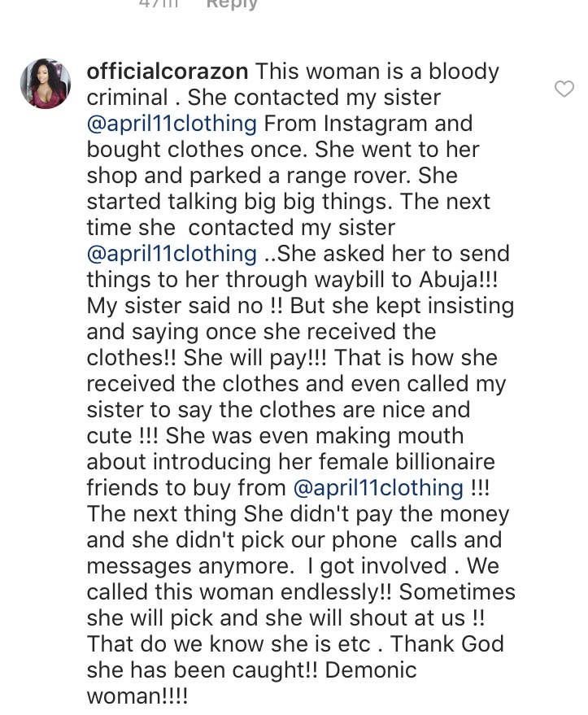Click the timestamp above the comment
The image size is (588, 715).
(x=155, y=5)
